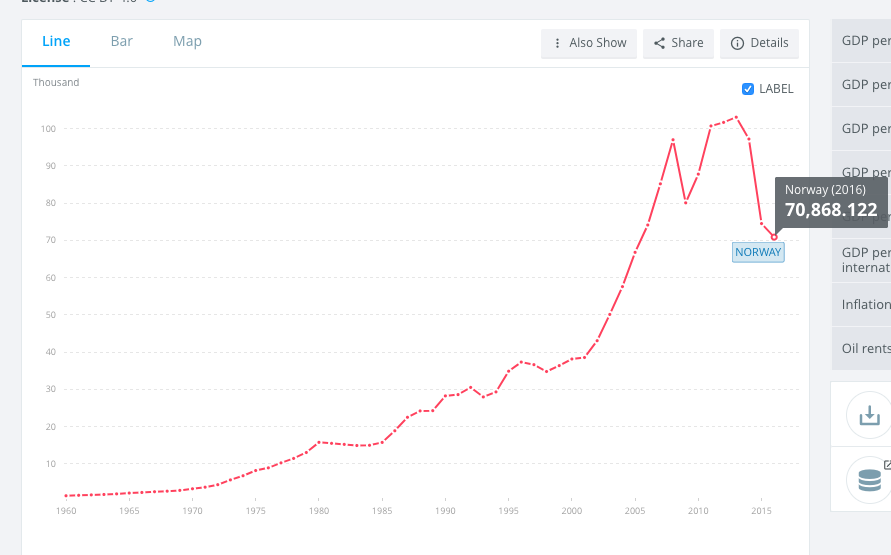Open the GDP per international indicator link

point(866,260)
